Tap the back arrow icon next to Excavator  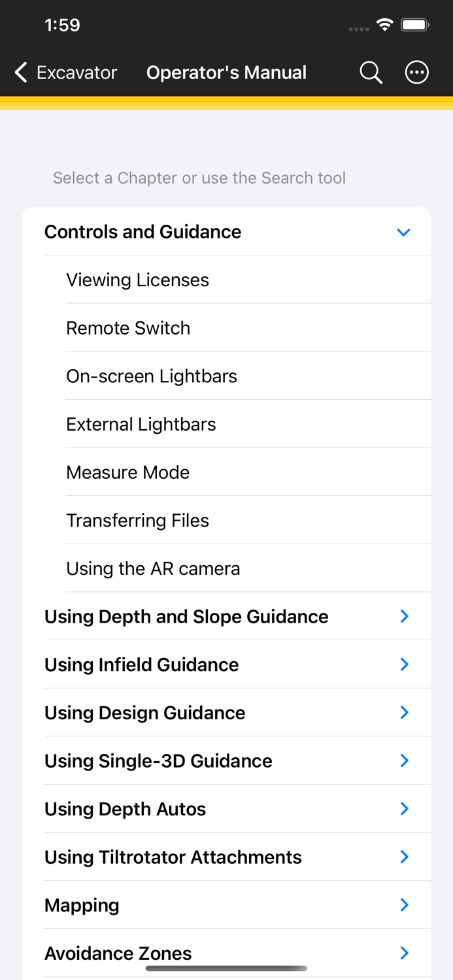pos(21,73)
